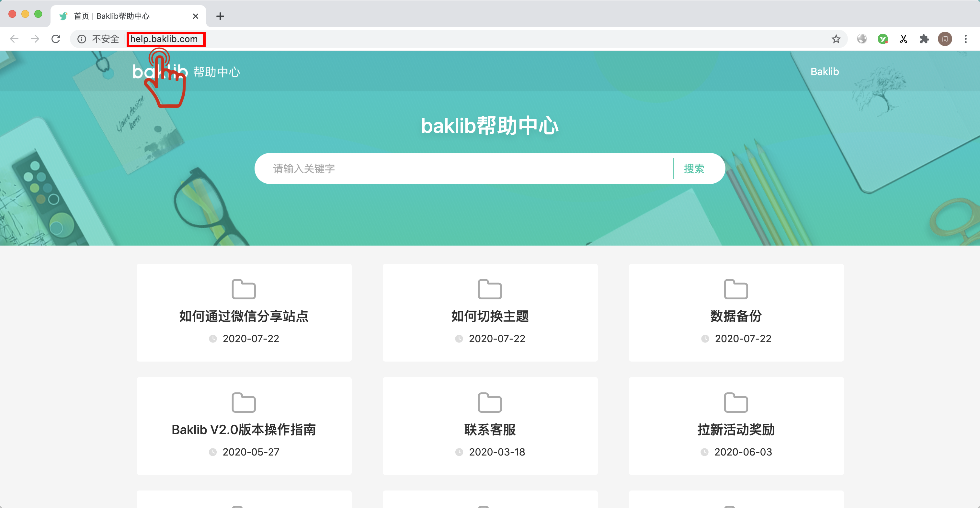Viewport: 980px width, 508px height.
Task: Open the globe extension icon
Action: click(862, 39)
